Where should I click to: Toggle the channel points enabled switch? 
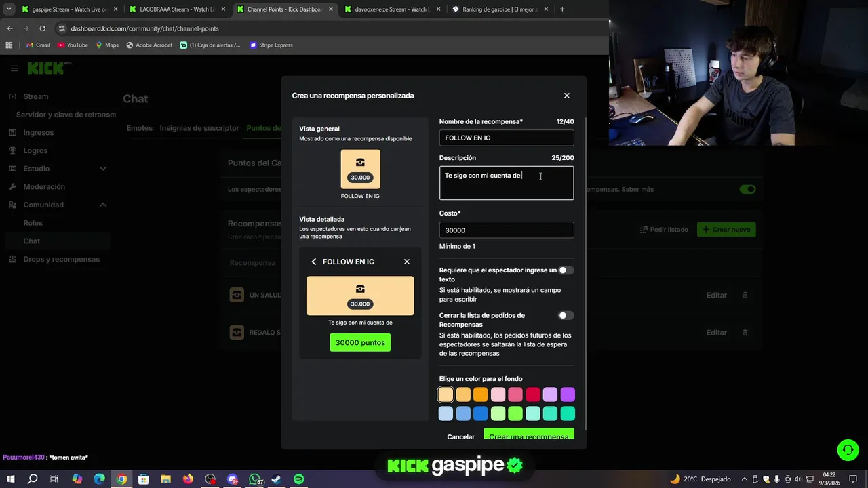747,190
